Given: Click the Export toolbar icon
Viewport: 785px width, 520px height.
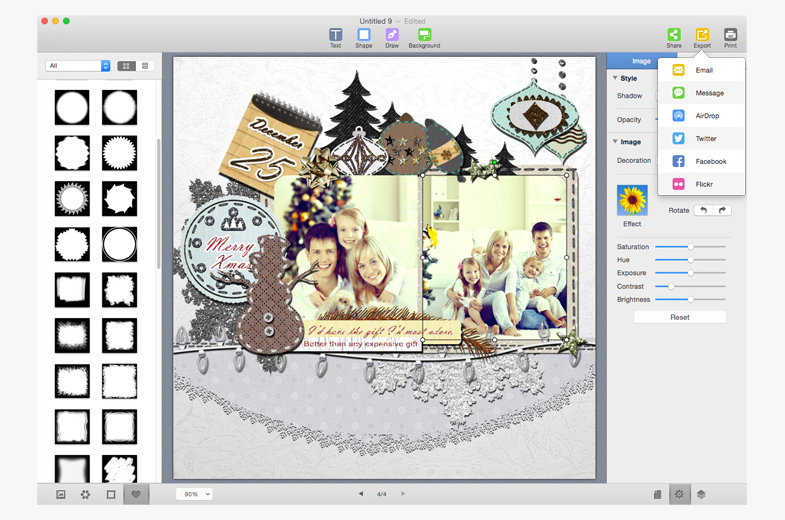Looking at the screenshot, I should click(702, 38).
